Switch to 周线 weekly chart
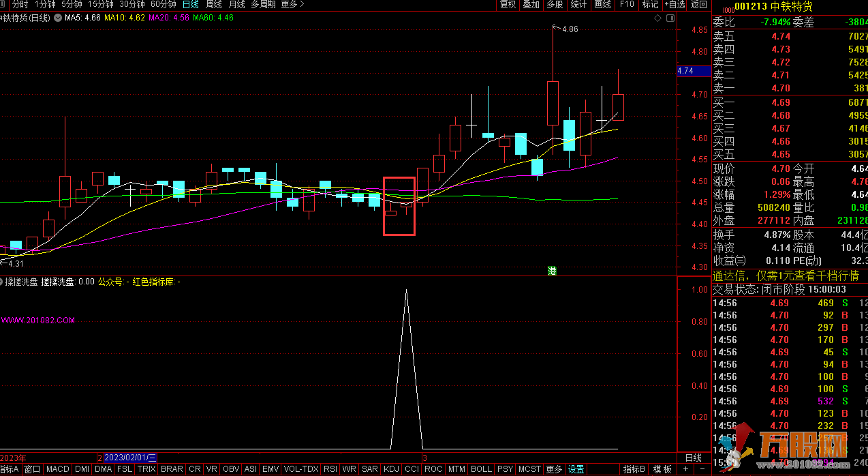 click(213, 4)
